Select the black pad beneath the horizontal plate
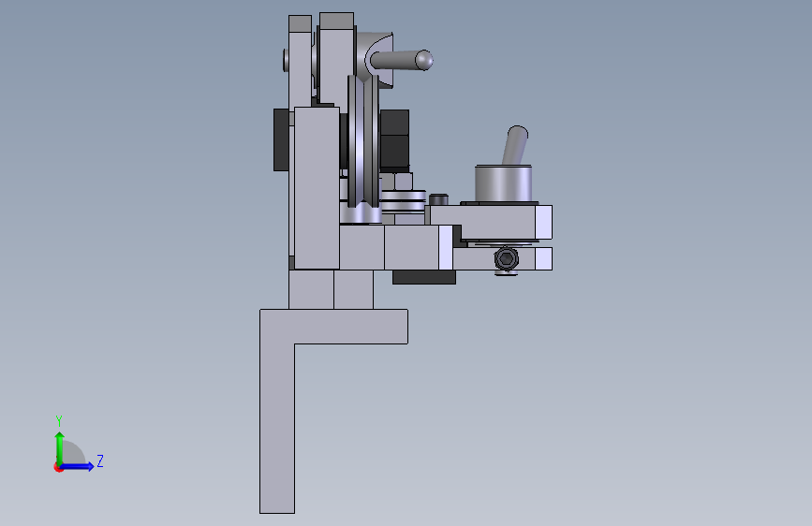The image size is (812, 526). (x=424, y=277)
